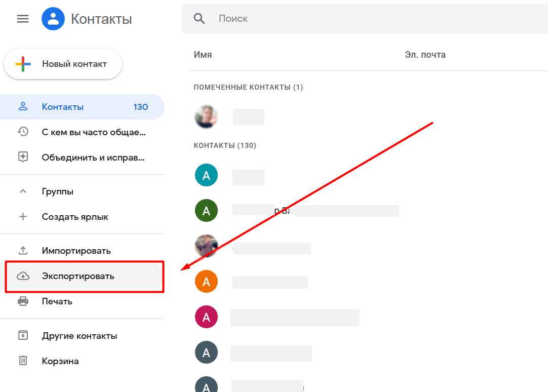The height and width of the screenshot is (392, 548).
Task: Click the green A contact avatar
Action: click(x=206, y=211)
